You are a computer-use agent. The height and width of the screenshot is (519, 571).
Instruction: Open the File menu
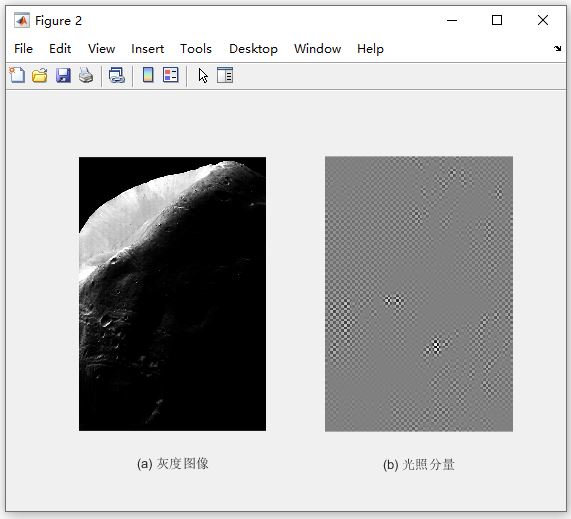tap(23, 49)
